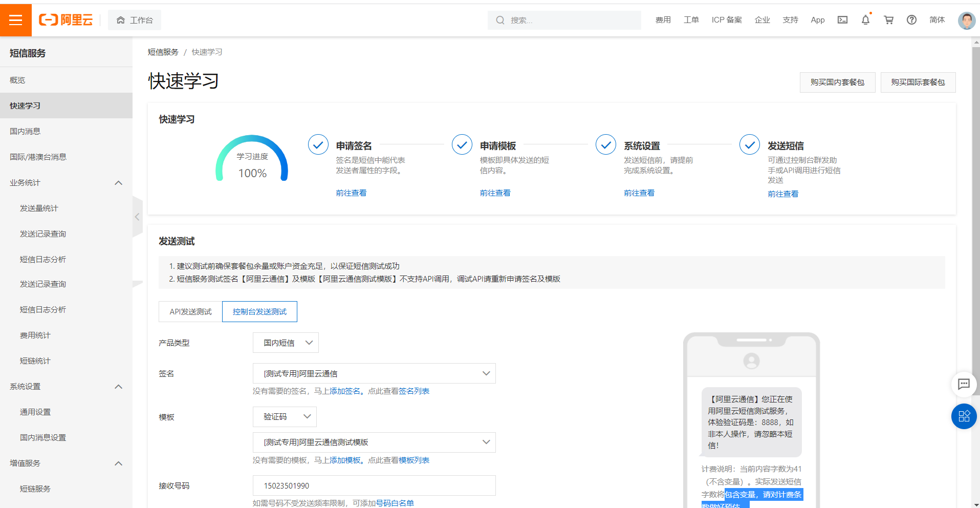Image resolution: width=980 pixels, height=508 pixels.
Task: Open the notifications bell
Action: [865, 20]
